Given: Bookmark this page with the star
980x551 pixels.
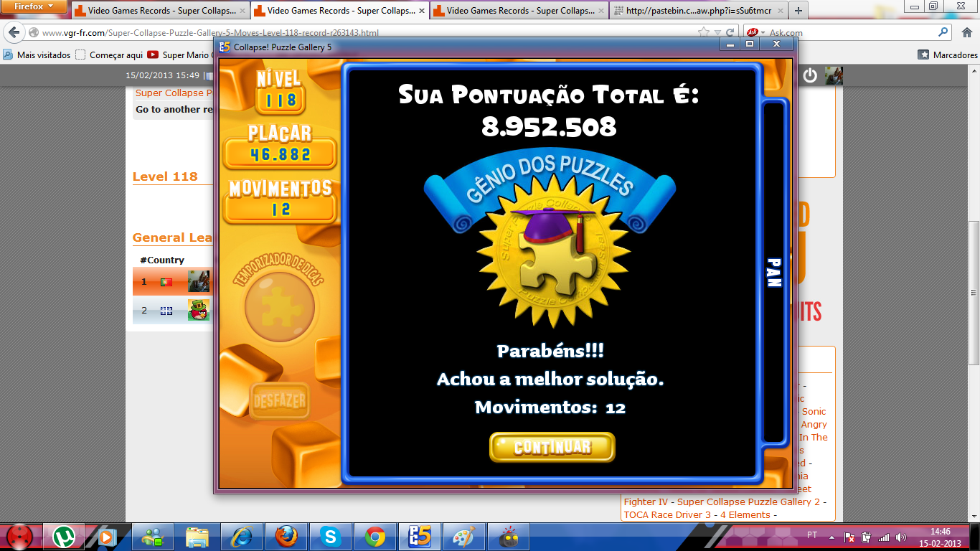Looking at the screenshot, I should click(704, 33).
